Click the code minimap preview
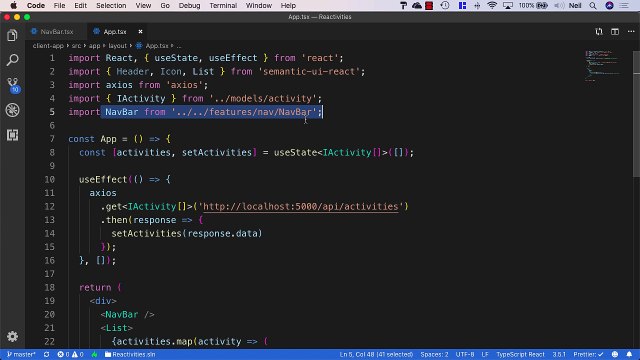Image resolution: width=640 pixels, height=360 pixels. [602, 65]
